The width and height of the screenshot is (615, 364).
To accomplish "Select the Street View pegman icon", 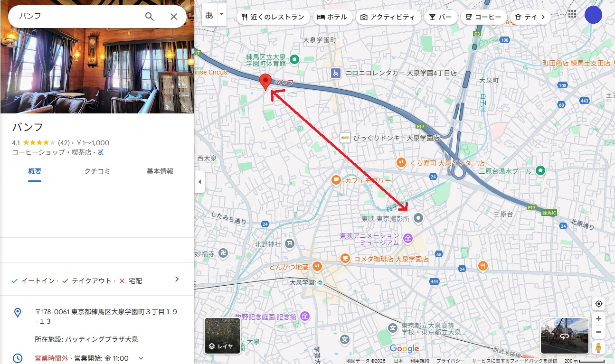I will (x=598, y=347).
